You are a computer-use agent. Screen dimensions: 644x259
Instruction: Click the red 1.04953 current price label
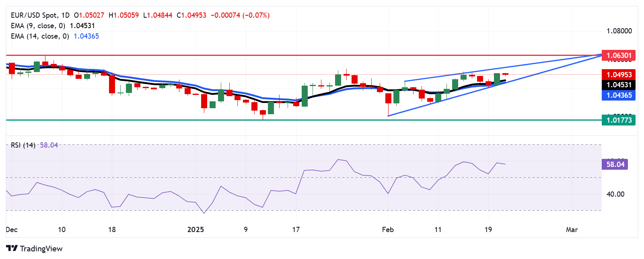(619, 74)
